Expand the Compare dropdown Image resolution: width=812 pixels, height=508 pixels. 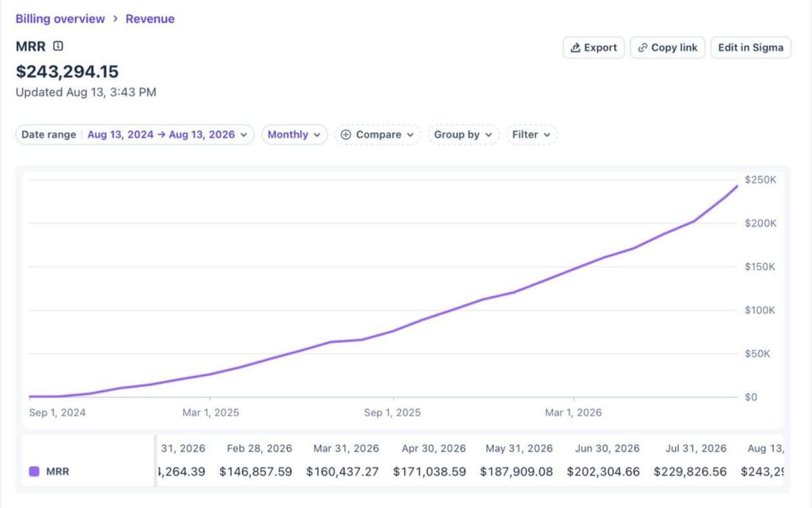click(377, 135)
